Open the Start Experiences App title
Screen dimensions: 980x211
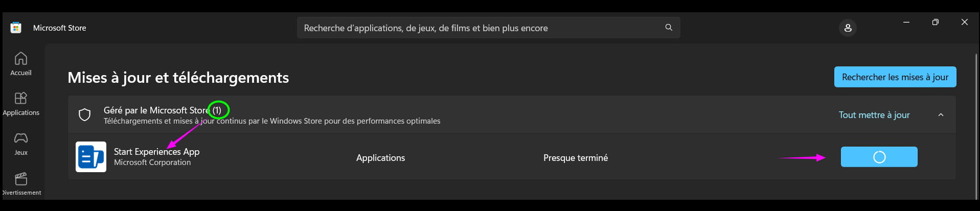click(x=156, y=152)
